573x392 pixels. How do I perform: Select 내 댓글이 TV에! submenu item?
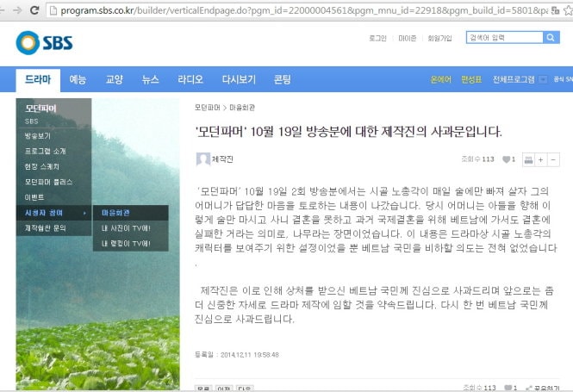tap(126, 244)
